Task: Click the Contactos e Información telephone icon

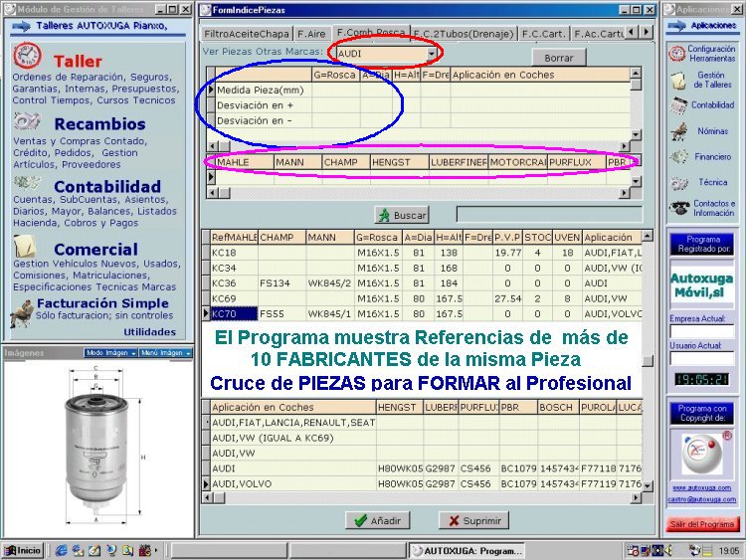Action: [679, 208]
